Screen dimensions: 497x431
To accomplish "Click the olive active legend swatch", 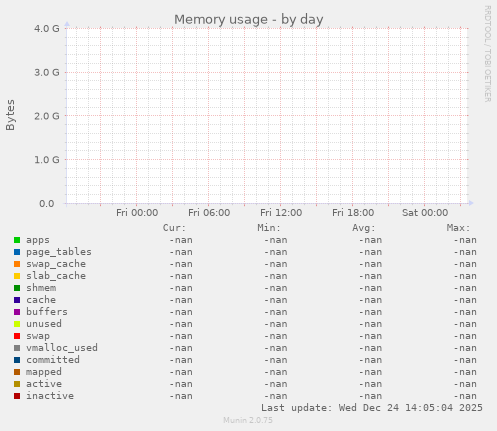I will [17, 384].
